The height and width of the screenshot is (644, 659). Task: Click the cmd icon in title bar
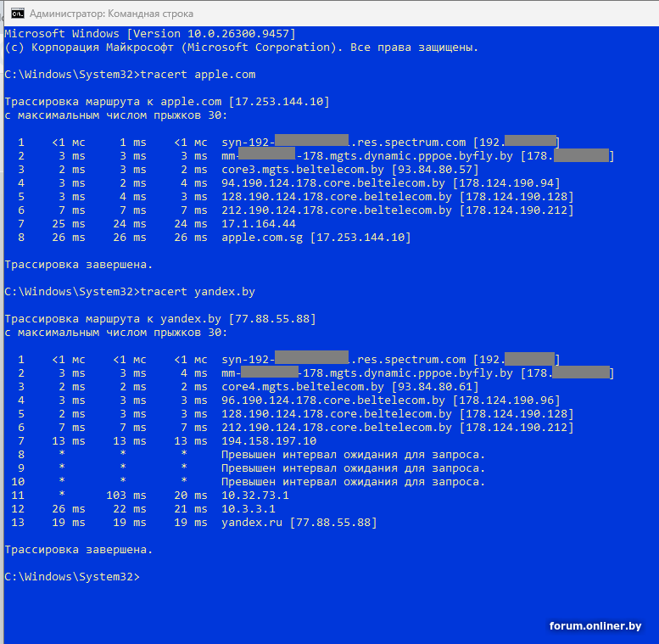(x=17, y=14)
